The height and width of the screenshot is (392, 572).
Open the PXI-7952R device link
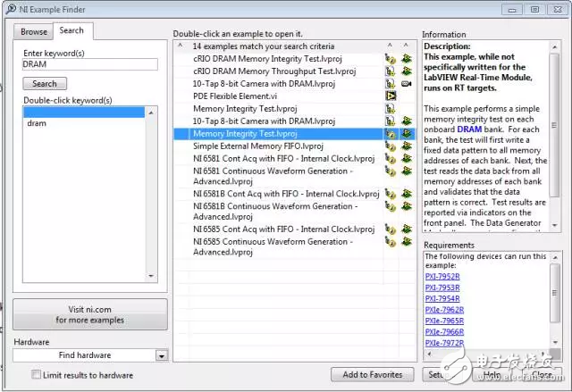point(443,276)
